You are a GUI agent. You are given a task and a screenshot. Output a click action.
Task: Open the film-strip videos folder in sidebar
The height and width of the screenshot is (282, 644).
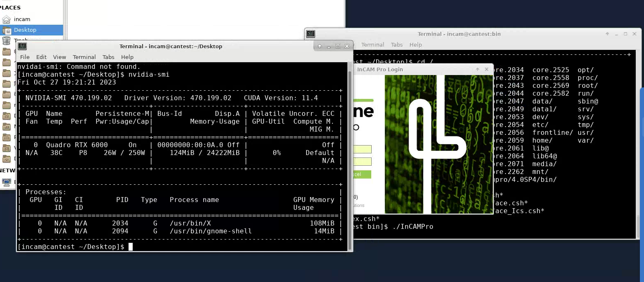click(6, 148)
